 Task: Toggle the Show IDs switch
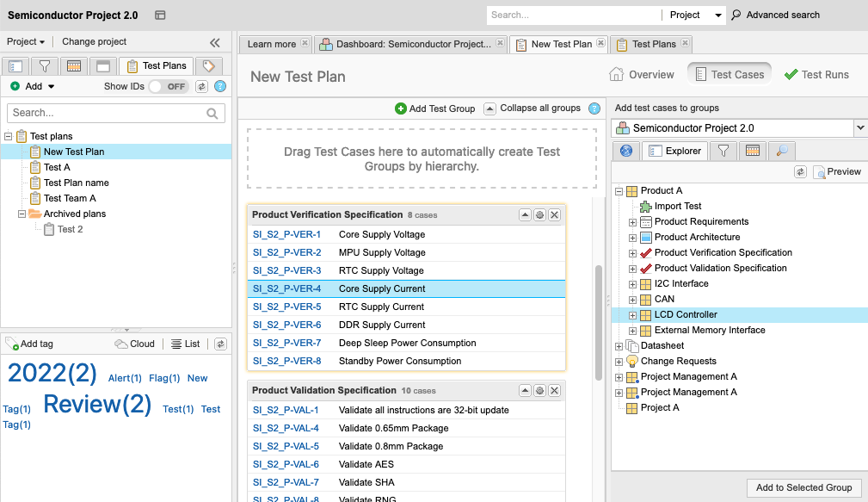168,86
